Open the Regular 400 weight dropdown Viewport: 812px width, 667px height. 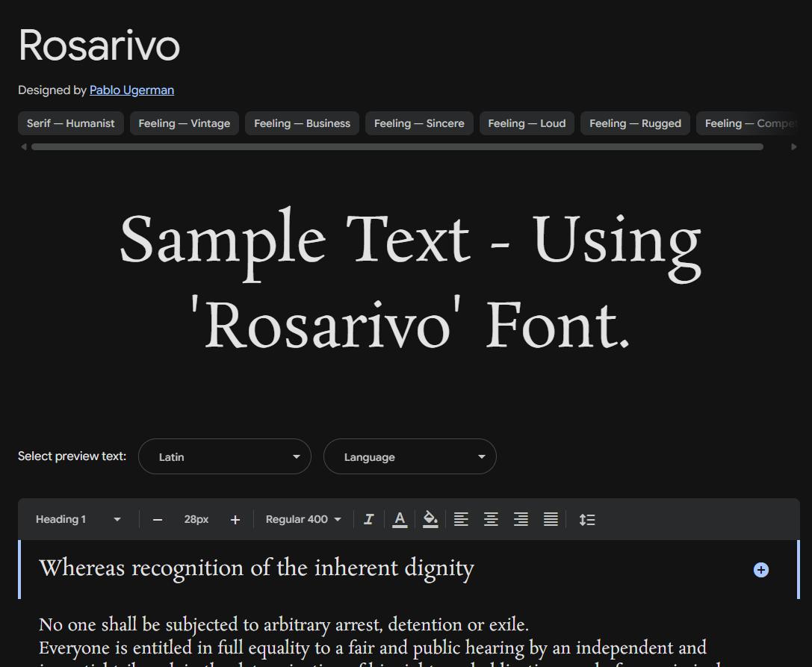[303, 519]
